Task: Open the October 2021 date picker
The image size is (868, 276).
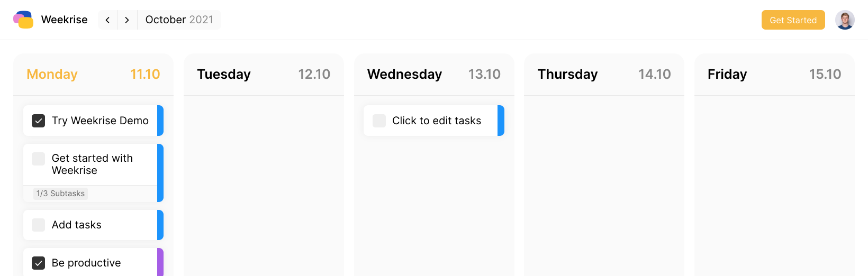Action: (x=179, y=20)
